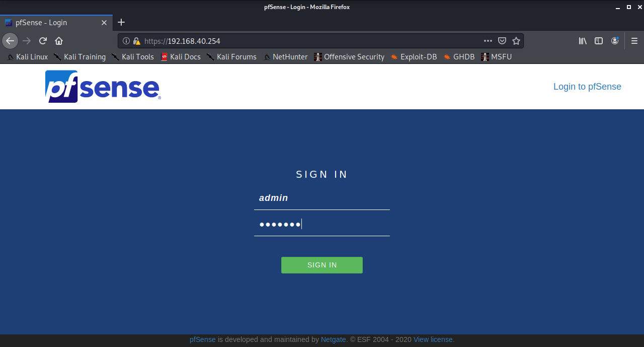The image size is (644, 347).
Task: Save page to Pocket
Action: tap(502, 41)
